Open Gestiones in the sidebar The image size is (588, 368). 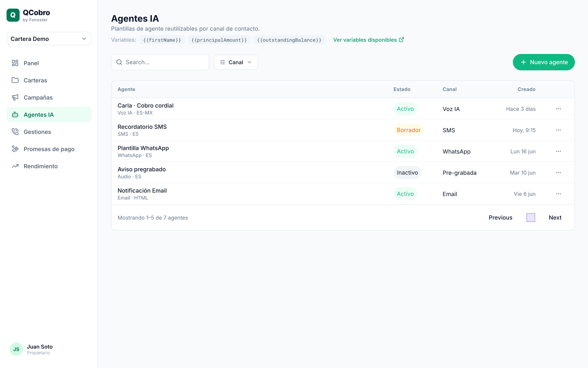(49, 132)
